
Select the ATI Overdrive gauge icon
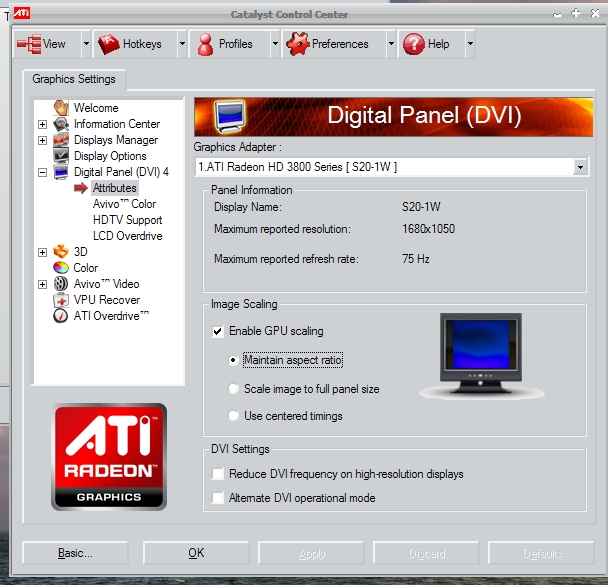(61, 316)
